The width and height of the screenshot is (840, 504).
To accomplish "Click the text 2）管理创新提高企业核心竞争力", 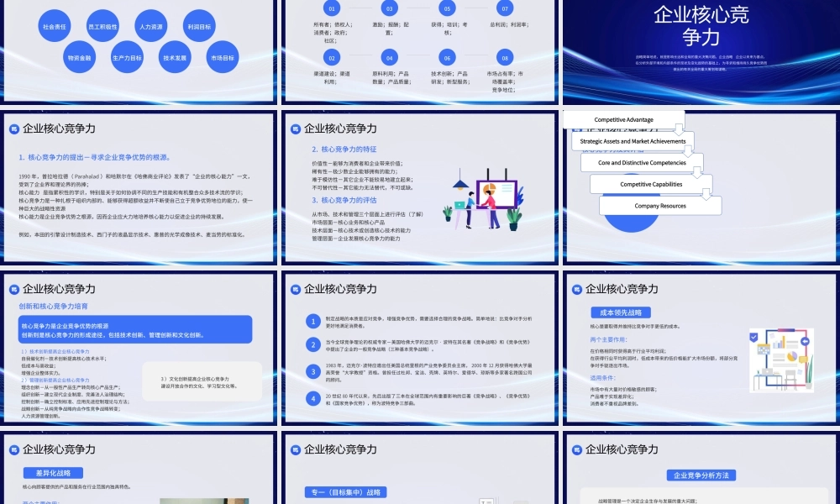I will (55, 381).
